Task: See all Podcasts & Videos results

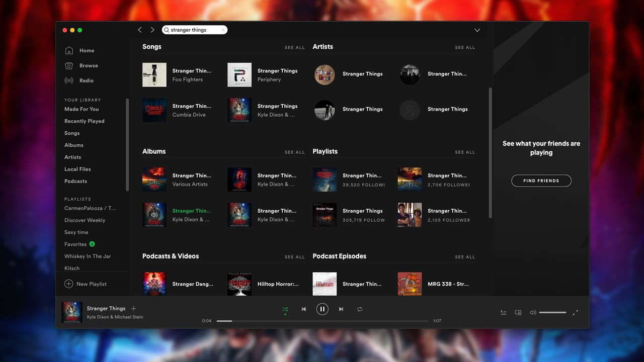Action: pos(294,257)
